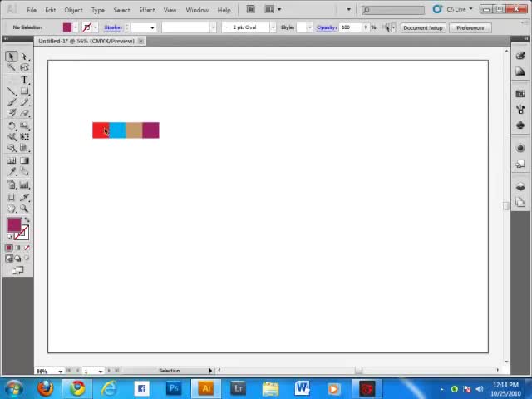The height and width of the screenshot is (399, 532).
Task: Select the Magic Wand tool
Action: 11,67
